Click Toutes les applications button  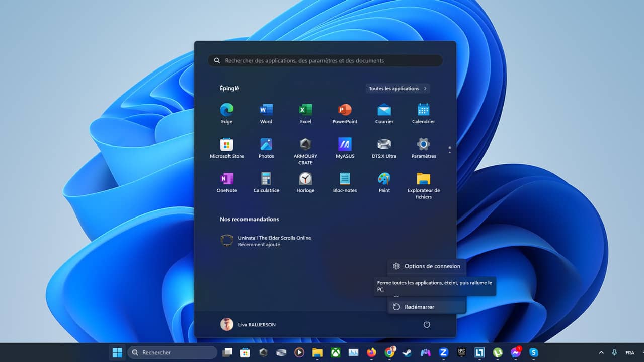(x=397, y=89)
